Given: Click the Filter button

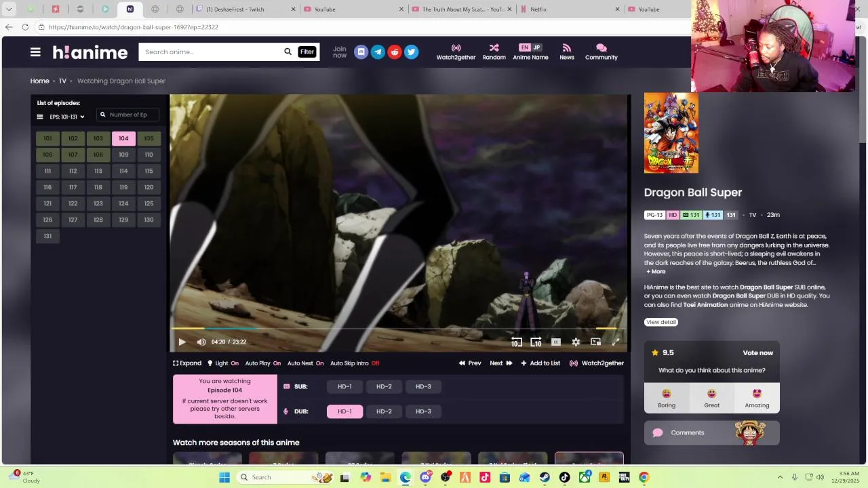Looking at the screenshot, I should click(307, 52).
